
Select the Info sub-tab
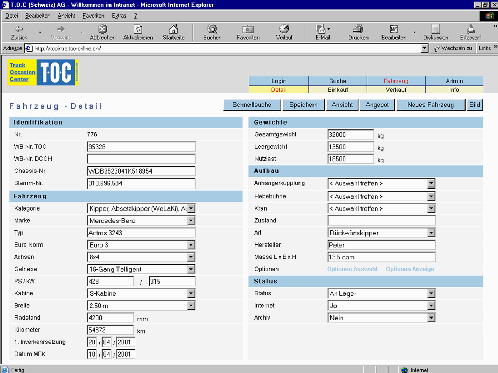[x=454, y=90]
